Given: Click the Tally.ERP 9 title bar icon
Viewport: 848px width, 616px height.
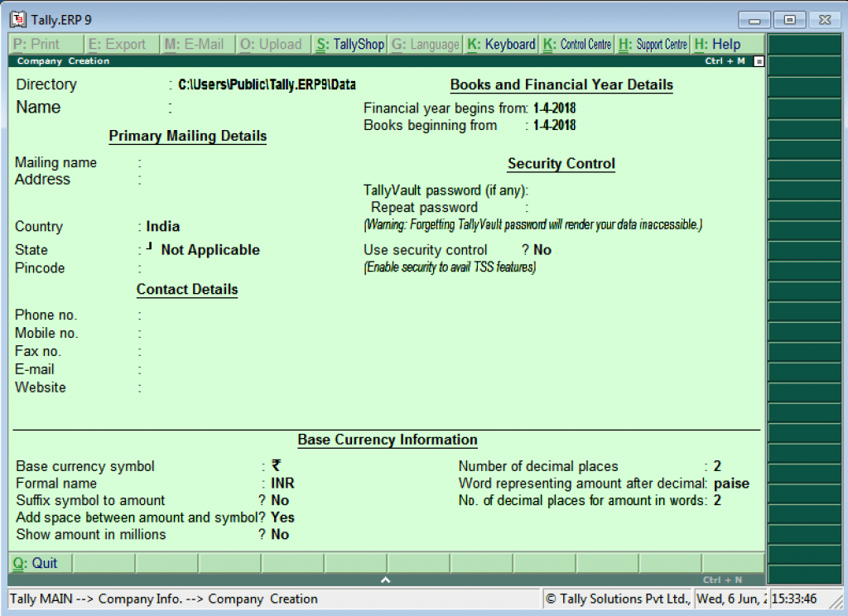Looking at the screenshot, I should [x=18, y=19].
